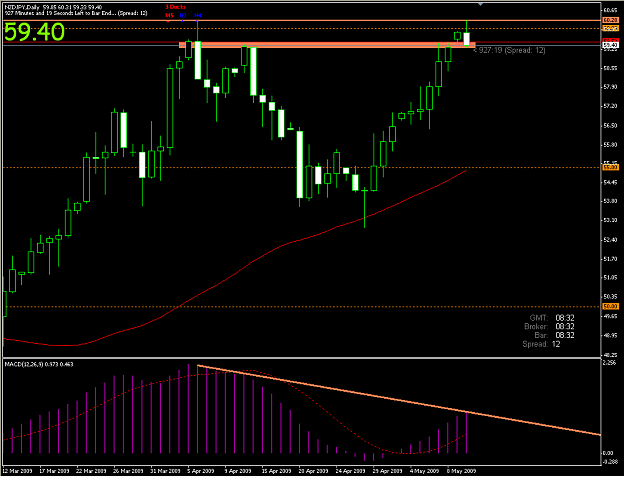
Task: Click the Spread: 12 readout at lower right
Action: [541, 344]
